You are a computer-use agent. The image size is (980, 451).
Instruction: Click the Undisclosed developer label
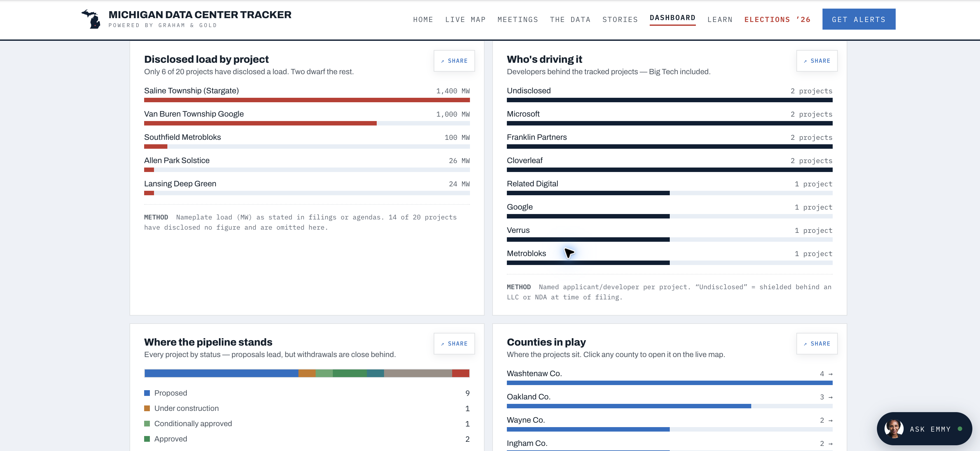[x=528, y=91]
